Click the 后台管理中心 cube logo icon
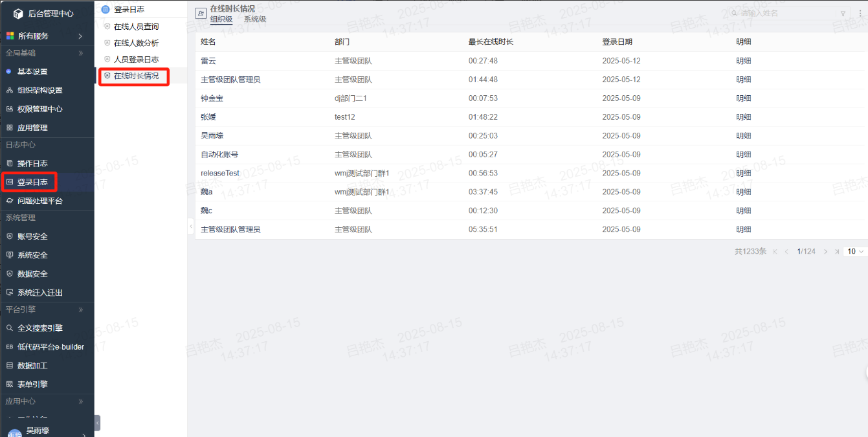868x437 pixels. (17, 13)
